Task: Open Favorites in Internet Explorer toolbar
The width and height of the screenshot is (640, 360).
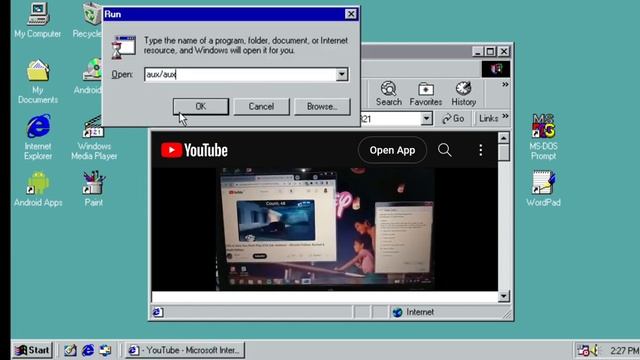Action: point(426,94)
